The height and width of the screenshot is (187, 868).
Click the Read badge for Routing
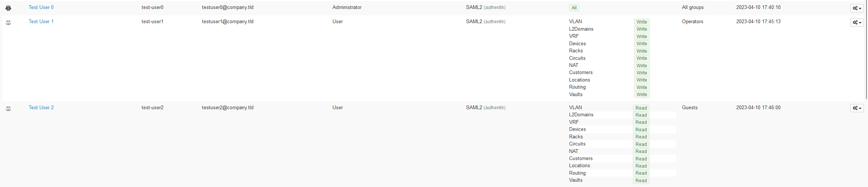(641, 173)
